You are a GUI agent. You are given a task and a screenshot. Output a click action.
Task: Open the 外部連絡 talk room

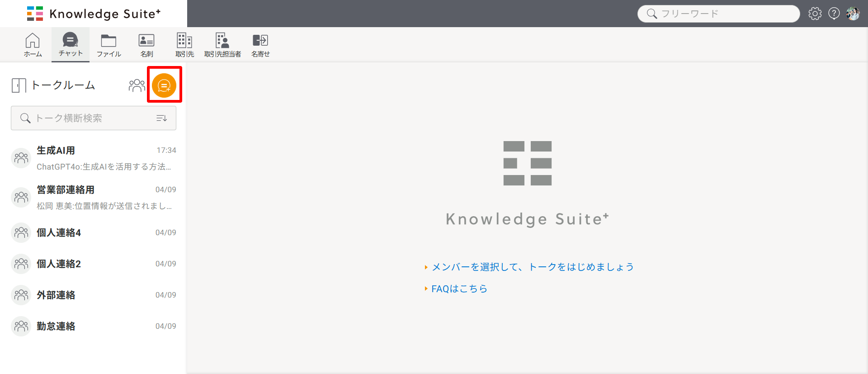pyautogui.click(x=94, y=295)
